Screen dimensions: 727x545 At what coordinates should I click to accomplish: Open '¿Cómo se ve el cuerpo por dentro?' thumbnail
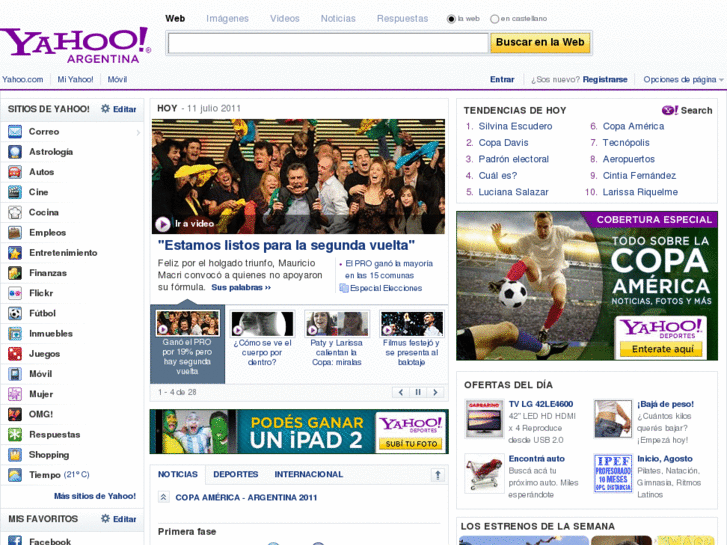262,323
